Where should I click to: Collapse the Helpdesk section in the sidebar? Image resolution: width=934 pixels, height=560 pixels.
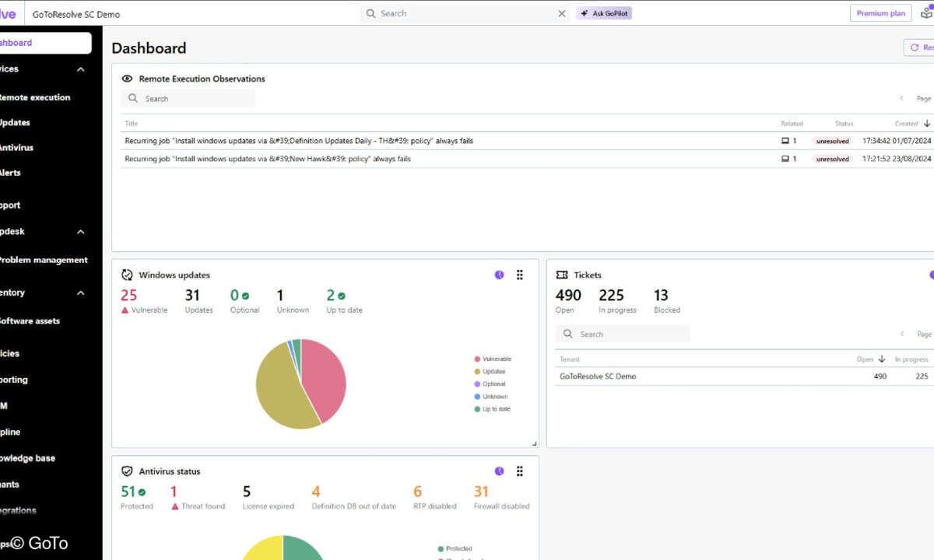[x=81, y=232]
